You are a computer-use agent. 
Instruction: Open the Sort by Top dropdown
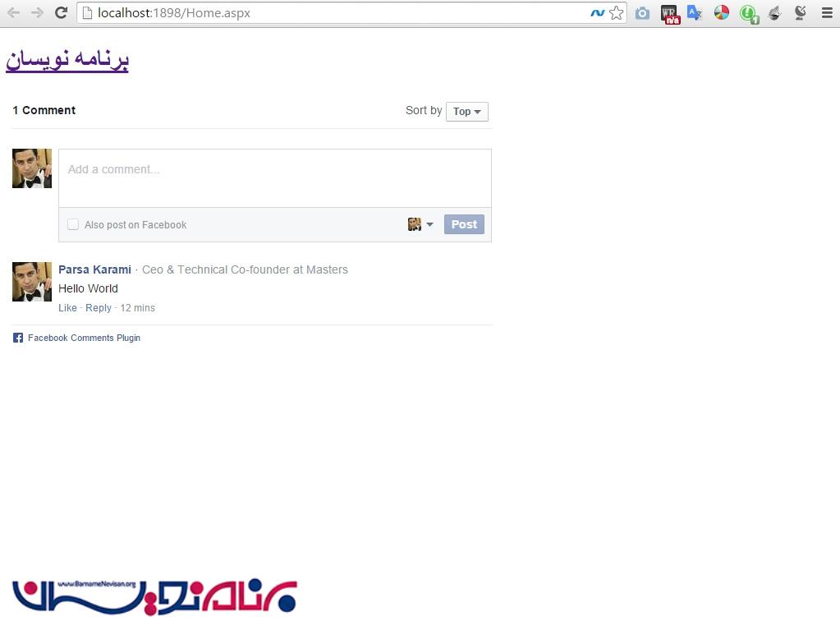point(466,112)
